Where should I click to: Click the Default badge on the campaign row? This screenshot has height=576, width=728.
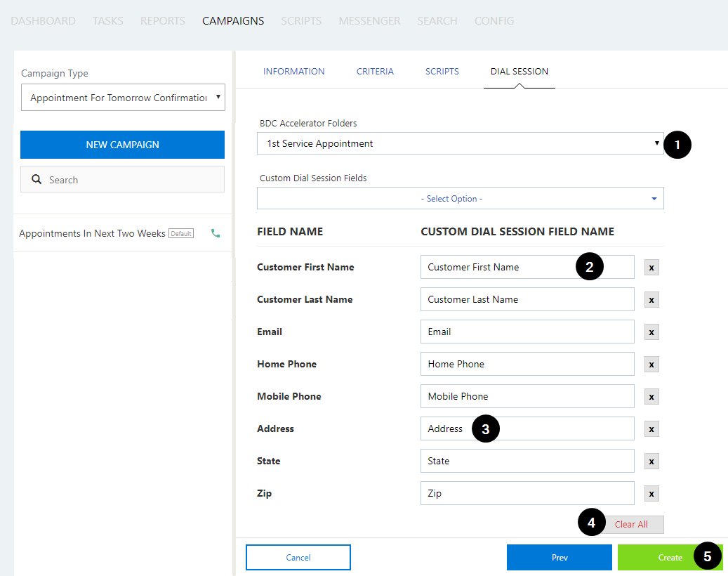[x=181, y=234]
